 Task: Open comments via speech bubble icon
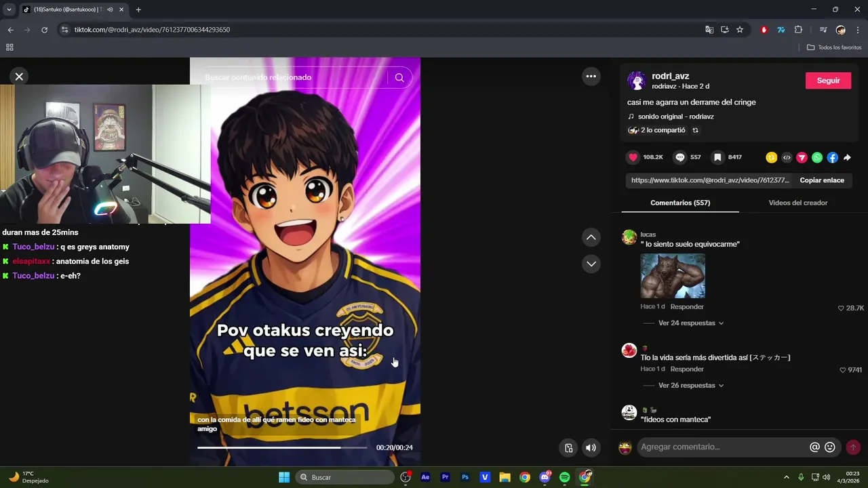click(x=680, y=157)
